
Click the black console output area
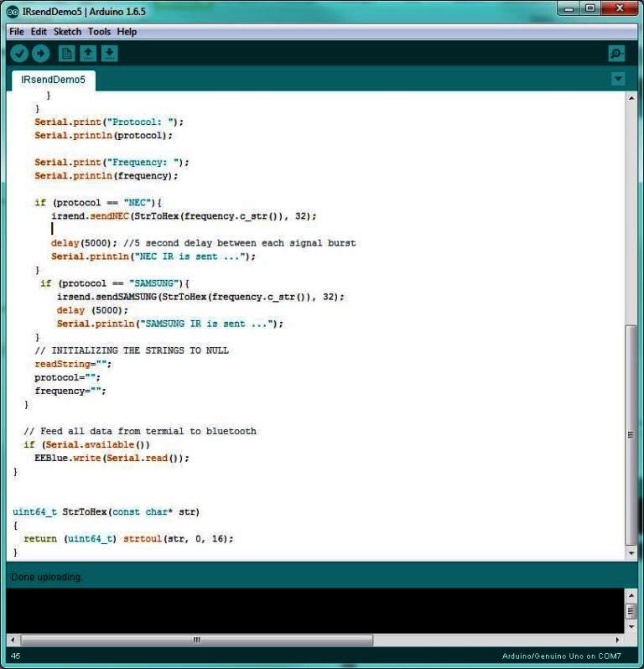pyautogui.click(x=315, y=610)
